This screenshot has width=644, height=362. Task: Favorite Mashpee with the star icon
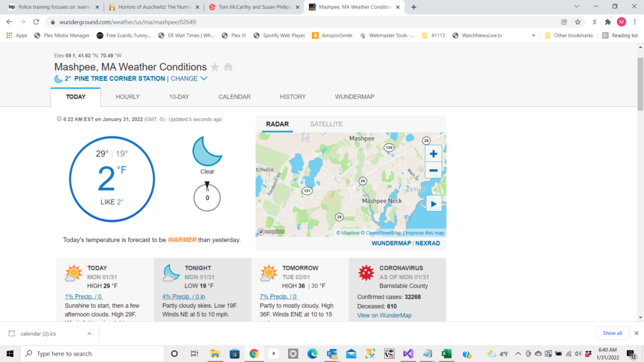[x=215, y=67]
